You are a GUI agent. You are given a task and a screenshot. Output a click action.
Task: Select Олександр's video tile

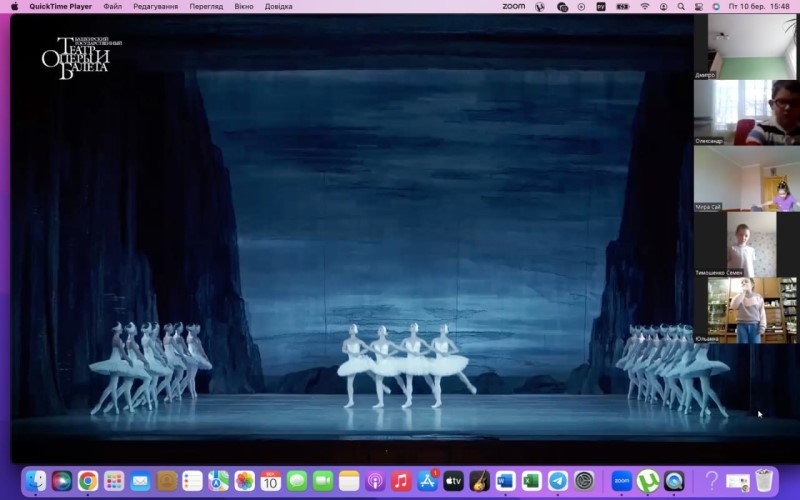747,112
